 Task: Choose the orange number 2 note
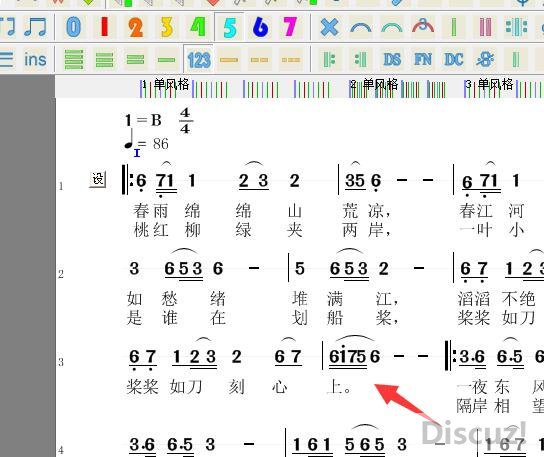[135, 27]
